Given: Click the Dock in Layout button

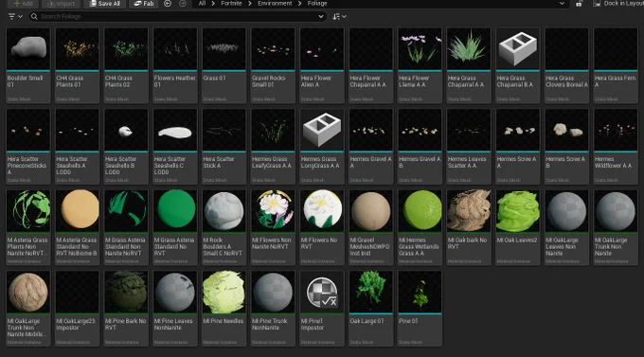Looking at the screenshot, I should [618, 3].
